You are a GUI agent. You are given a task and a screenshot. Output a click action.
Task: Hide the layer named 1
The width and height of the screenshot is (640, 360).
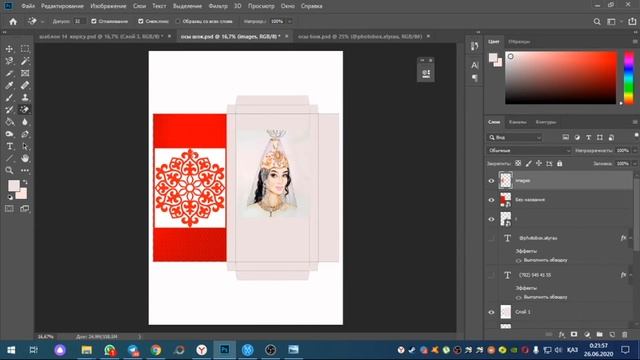[491, 219]
